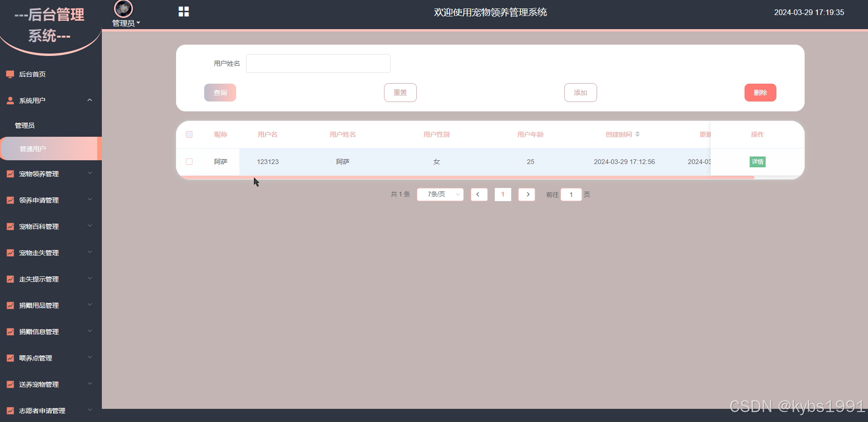Click the 宠物百科管理 chart icon
868x422 pixels.
pos(10,227)
